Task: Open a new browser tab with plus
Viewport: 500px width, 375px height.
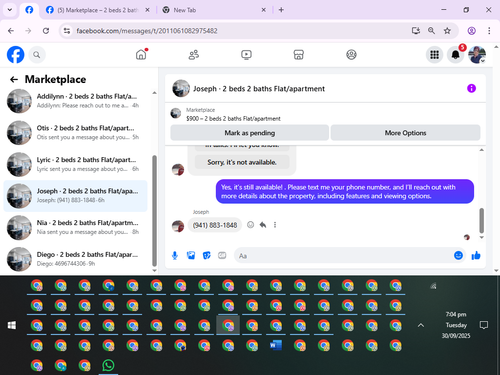Action: pyautogui.click(x=281, y=10)
